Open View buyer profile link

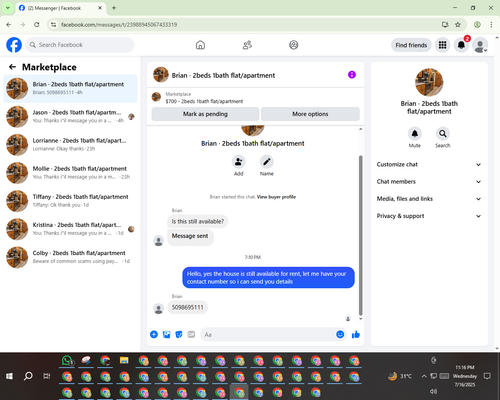[276, 197]
